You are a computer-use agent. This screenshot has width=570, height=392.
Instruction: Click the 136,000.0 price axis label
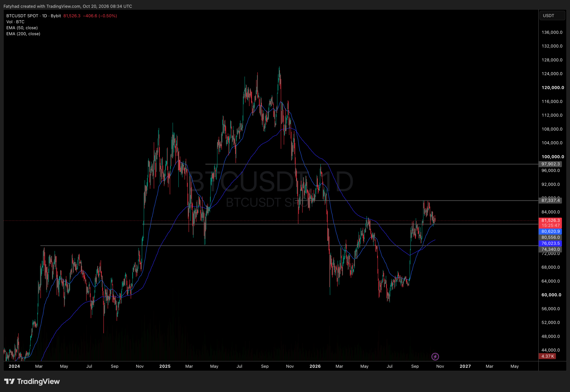pos(552,33)
